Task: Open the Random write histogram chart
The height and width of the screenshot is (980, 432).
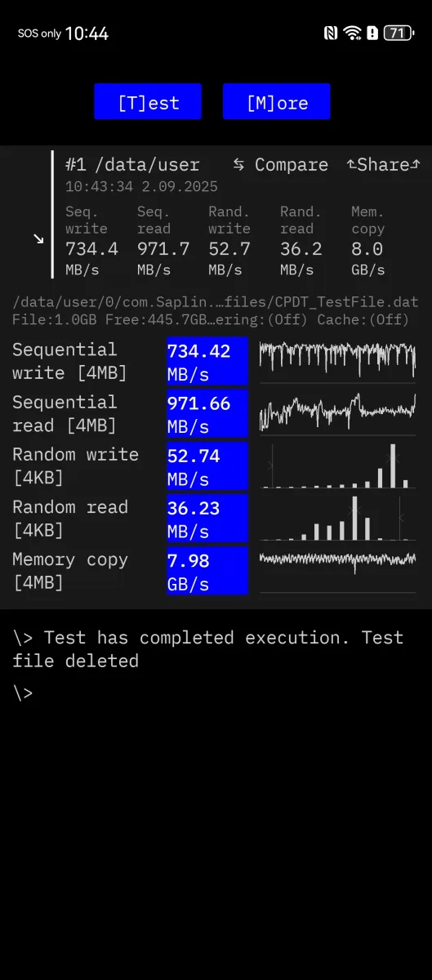Action: (x=337, y=465)
